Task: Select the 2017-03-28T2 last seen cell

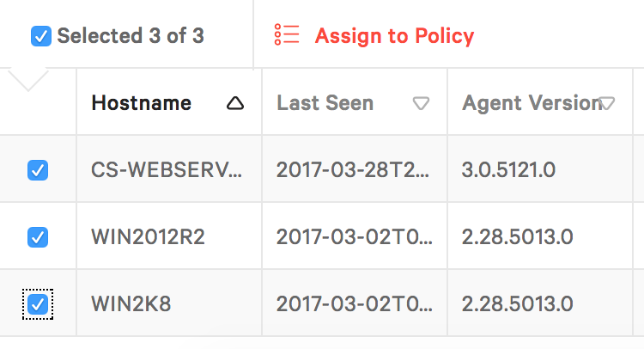Action: tap(355, 169)
